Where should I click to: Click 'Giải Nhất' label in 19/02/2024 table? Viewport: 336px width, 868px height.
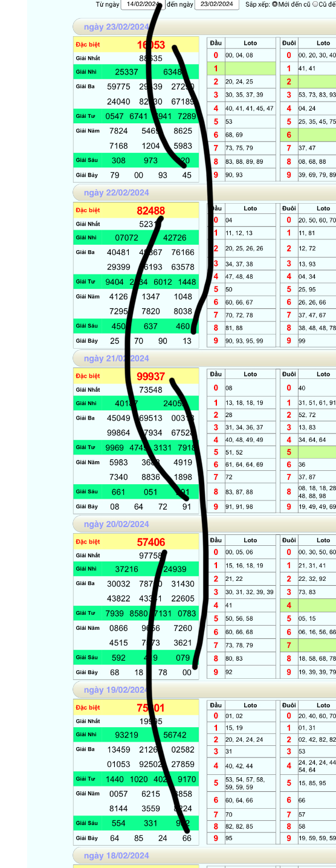(x=88, y=721)
